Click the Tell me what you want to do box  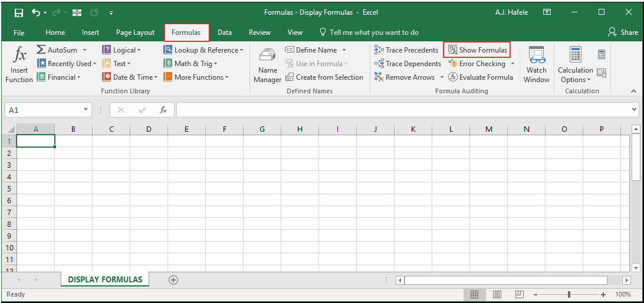click(x=369, y=32)
